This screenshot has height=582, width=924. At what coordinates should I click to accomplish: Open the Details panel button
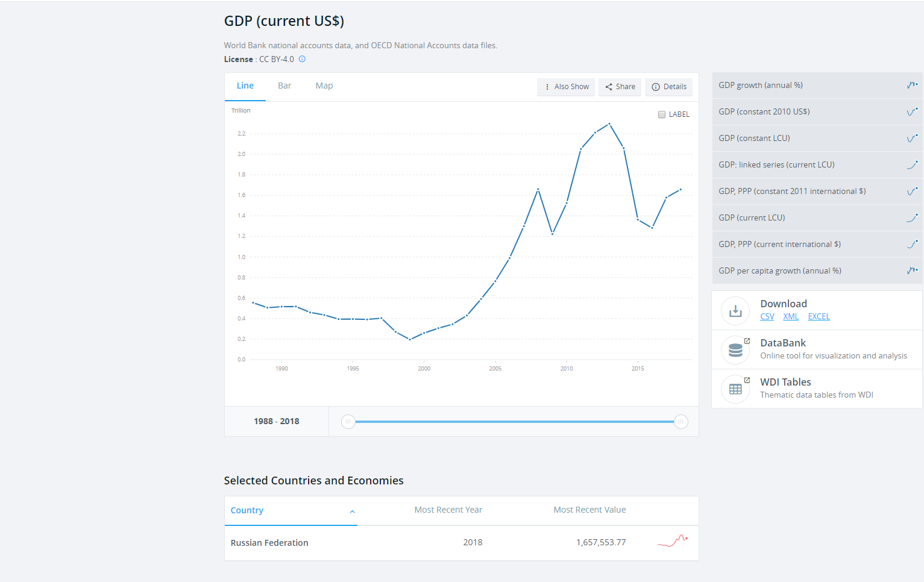pos(668,87)
